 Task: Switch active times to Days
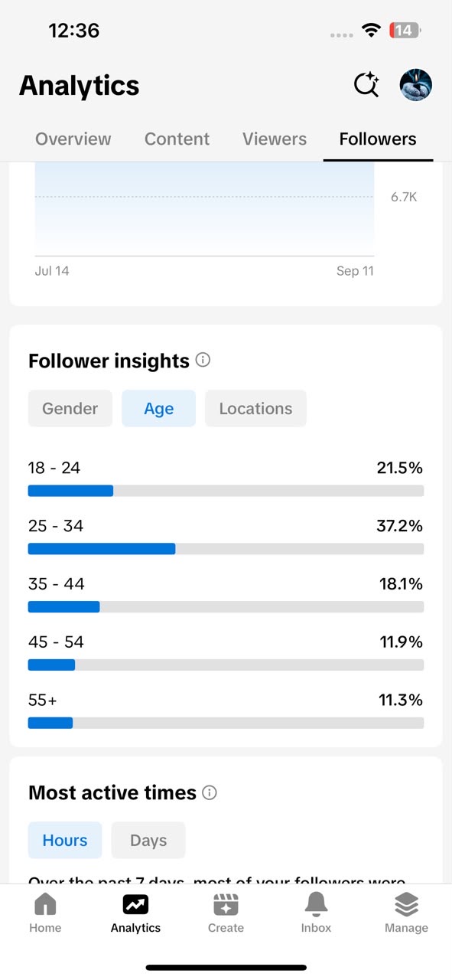coord(148,840)
